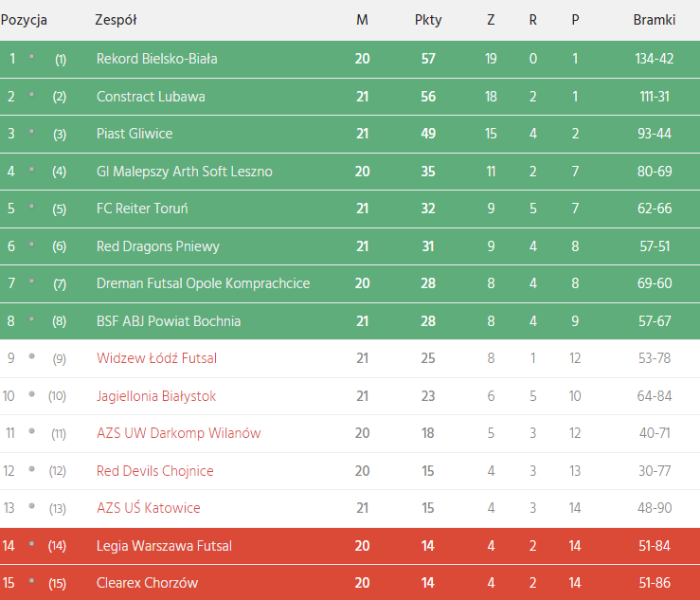The image size is (700, 600).
Task: Select the Bramki column header
Action: [654, 20]
